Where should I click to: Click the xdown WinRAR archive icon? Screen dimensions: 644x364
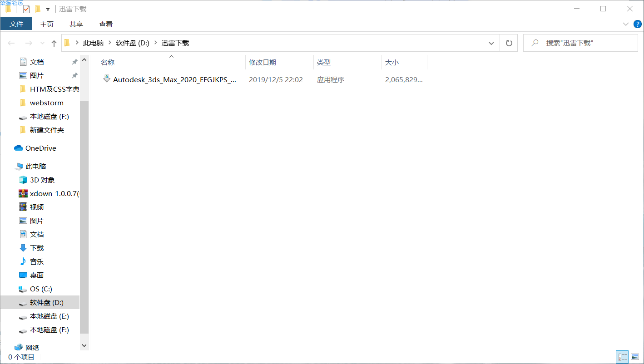click(23, 193)
